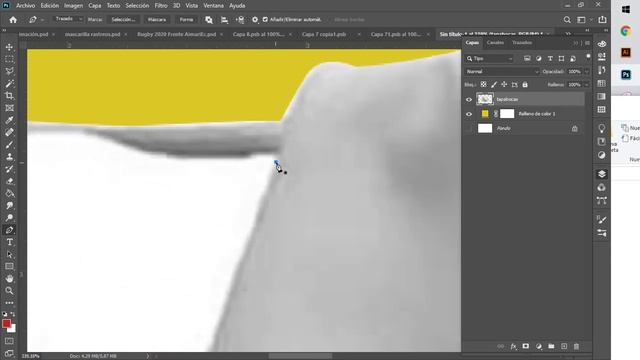Select the Zoom tool
This screenshot has width=640, height=360.
9,291
